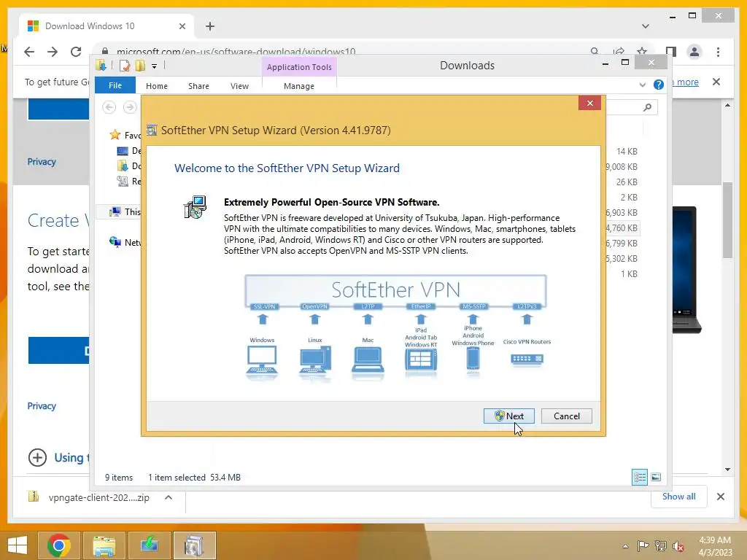
Task: Cancel the SoftEther VPN setup
Action: tap(566, 416)
